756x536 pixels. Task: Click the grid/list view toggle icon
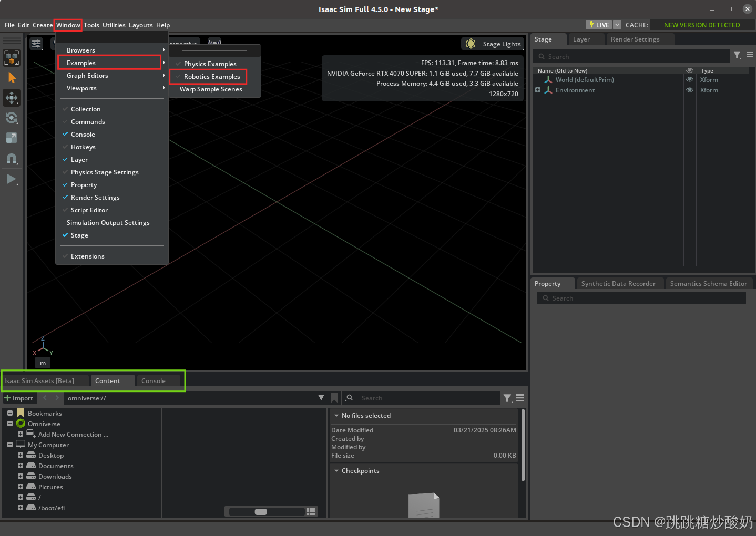coord(311,511)
